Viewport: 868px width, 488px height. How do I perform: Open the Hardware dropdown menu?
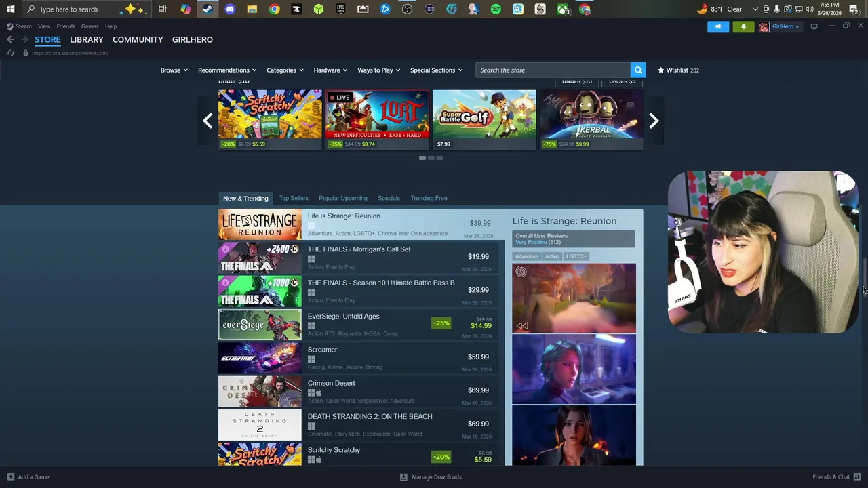pyautogui.click(x=330, y=70)
